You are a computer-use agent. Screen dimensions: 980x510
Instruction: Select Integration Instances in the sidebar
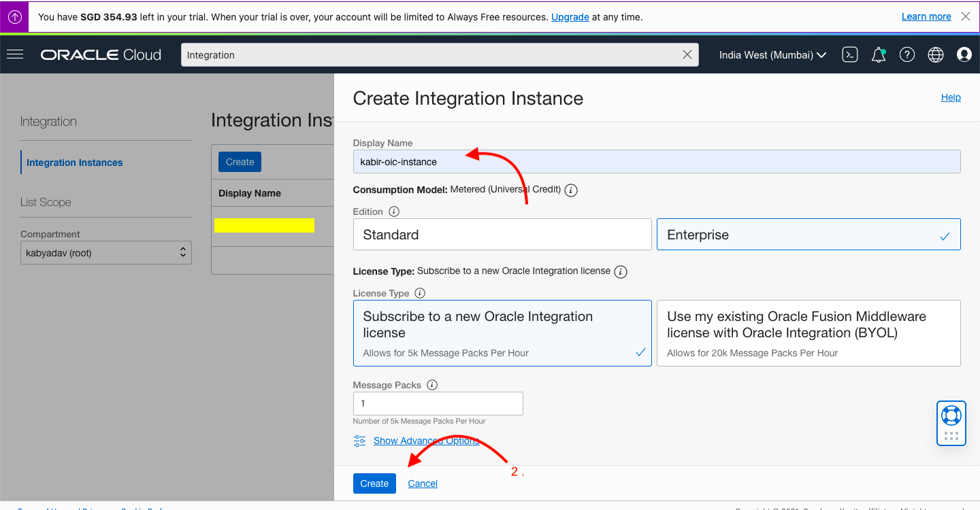[x=74, y=162]
